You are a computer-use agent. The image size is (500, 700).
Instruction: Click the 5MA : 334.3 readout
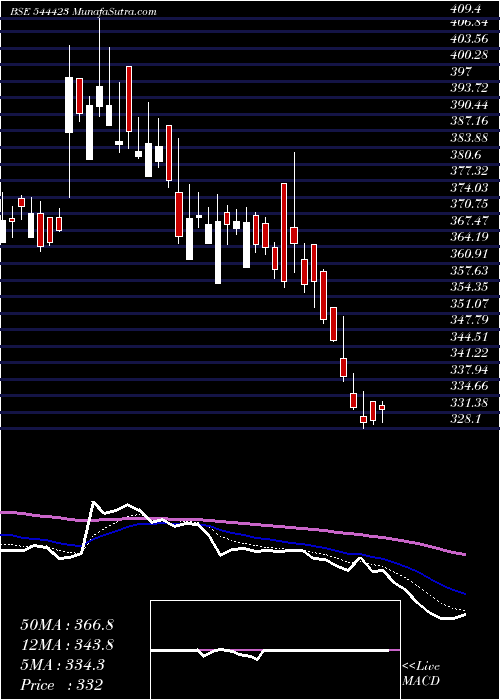(62, 665)
